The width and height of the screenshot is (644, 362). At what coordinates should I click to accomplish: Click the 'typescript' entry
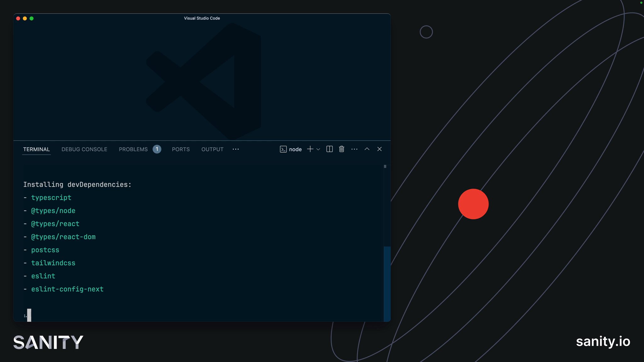pos(51,198)
